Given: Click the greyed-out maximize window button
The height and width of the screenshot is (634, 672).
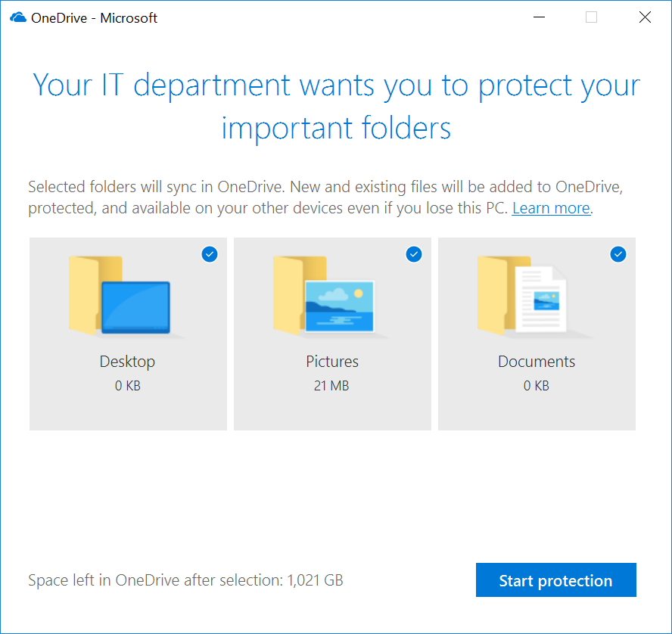Looking at the screenshot, I should [592, 17].
